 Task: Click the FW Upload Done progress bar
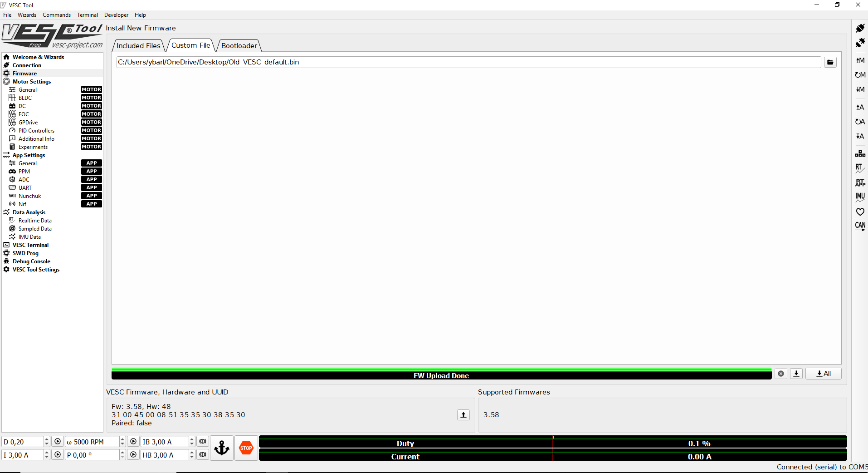click(441, 374)
